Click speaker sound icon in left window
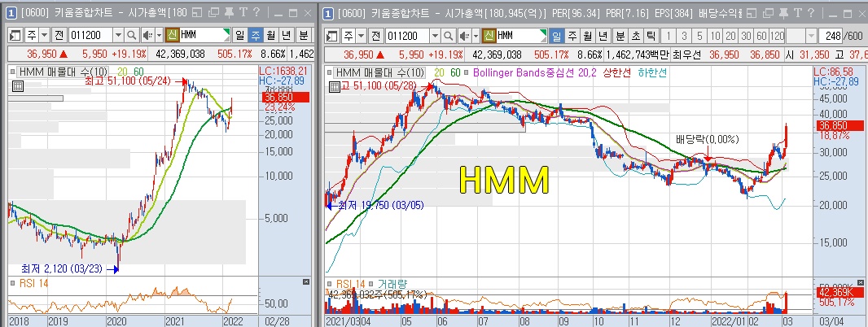The width and height of the screenshot is (868, 327). pyautogui.click(x=147, y=36)
